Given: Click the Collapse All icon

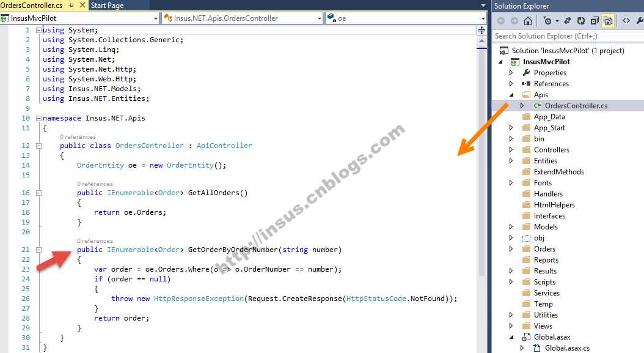Looking at the screenshot, I should pos(595,21).
